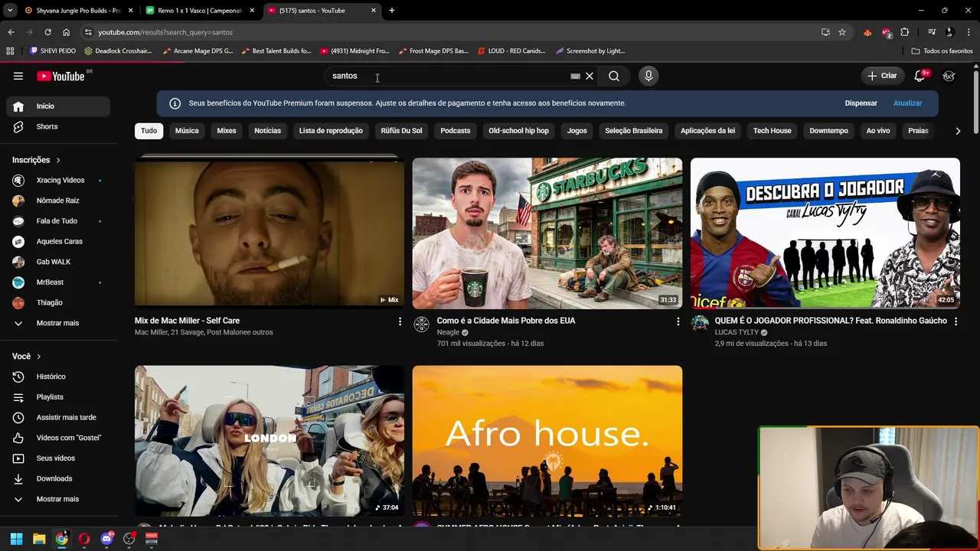Select the Ao vivo chip
This screenshot has width=980, height=551.
[878, 131]
